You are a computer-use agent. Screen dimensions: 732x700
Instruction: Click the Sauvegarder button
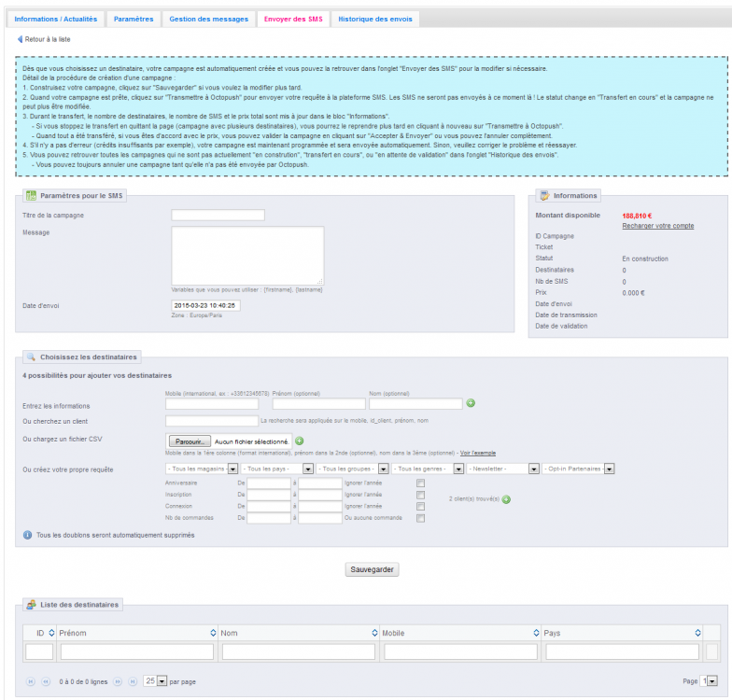tap(372, 569)
